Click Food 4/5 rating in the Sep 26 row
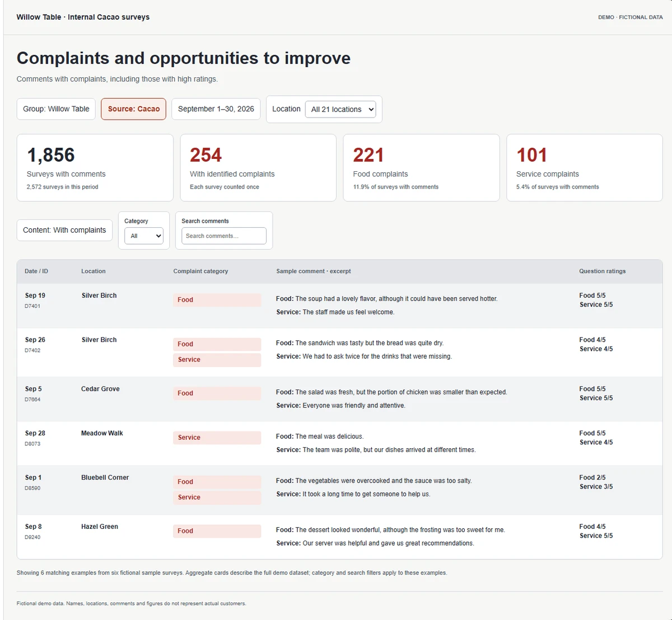 (x=592, y=340)
